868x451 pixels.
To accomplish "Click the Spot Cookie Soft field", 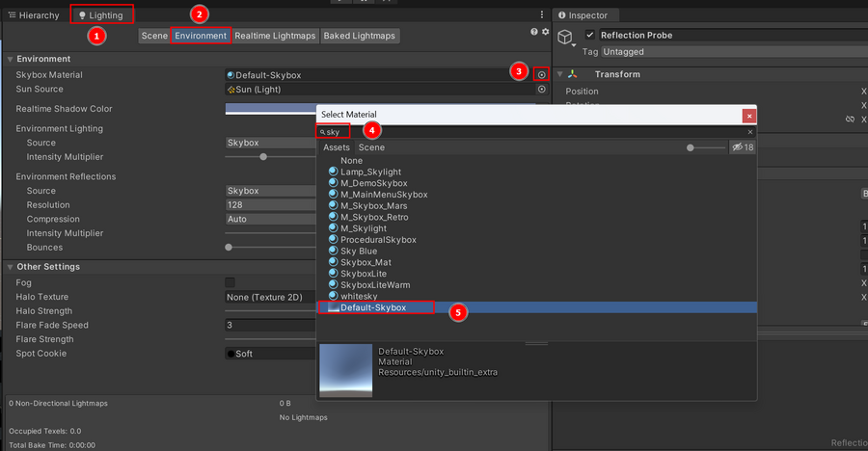I will pyautogui.click(x=271, y=353).
